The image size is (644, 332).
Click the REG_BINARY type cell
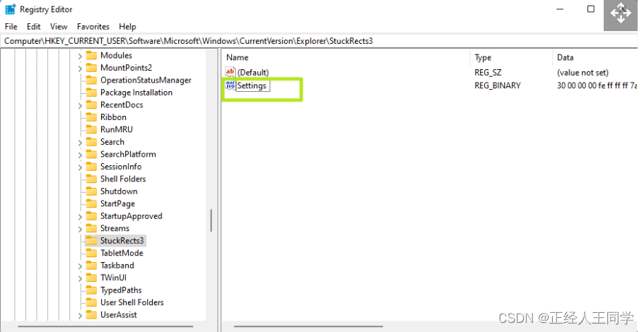498,85
